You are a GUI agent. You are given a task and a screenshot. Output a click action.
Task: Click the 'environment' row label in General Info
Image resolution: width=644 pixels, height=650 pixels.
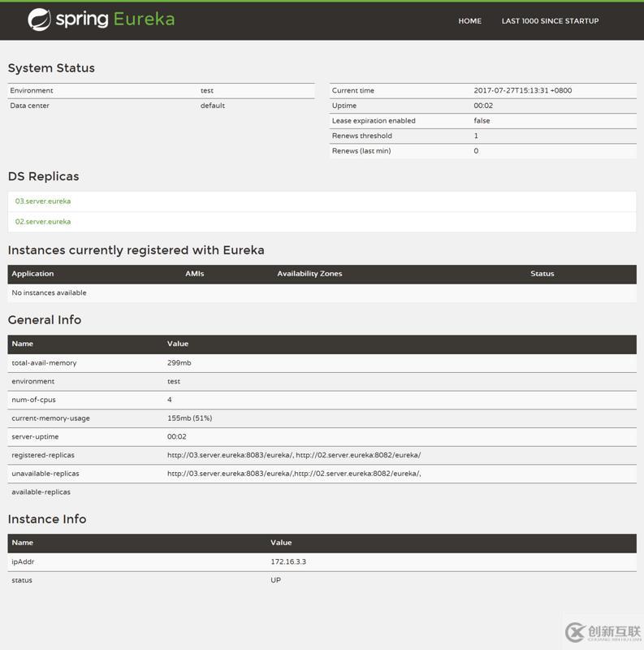point(33,381)
